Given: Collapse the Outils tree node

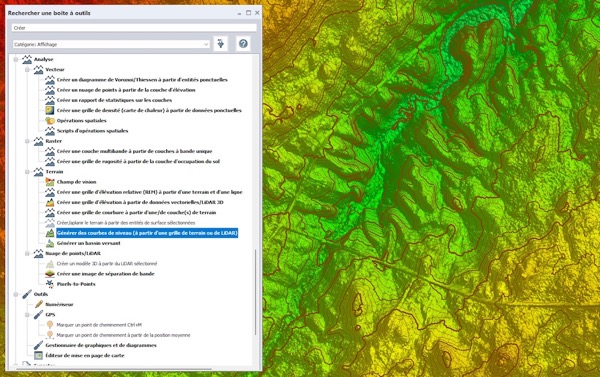Looking at the screenshot, I should pyautogui.click(x=16, y=294).
